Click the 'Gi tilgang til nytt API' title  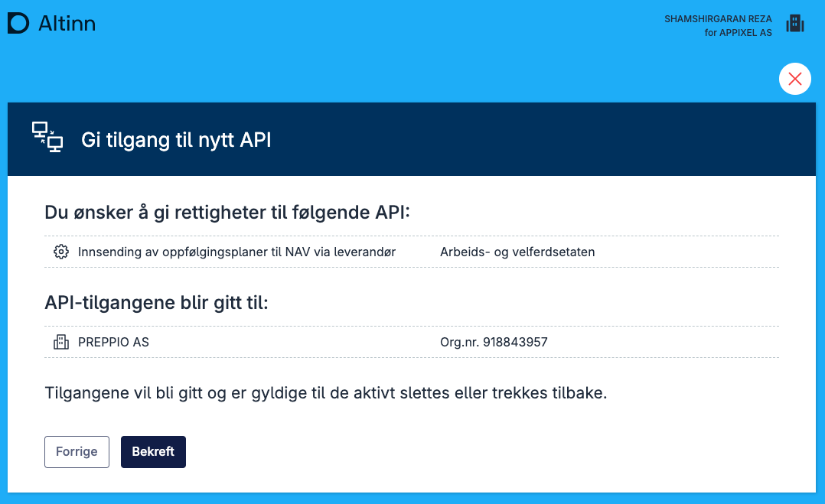click(x=176, y=140)
